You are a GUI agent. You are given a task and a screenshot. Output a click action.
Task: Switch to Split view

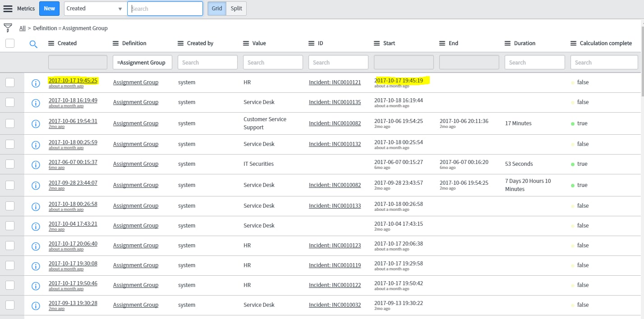[236, 9]
